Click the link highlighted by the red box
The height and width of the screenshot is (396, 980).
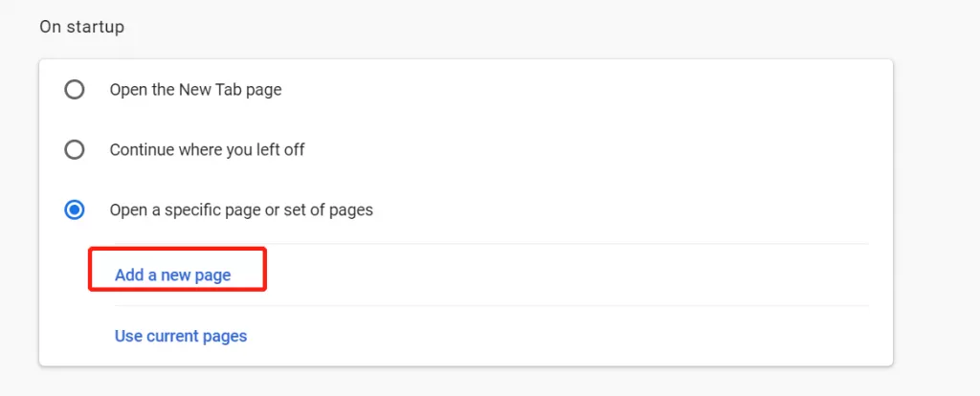(173, 275)
